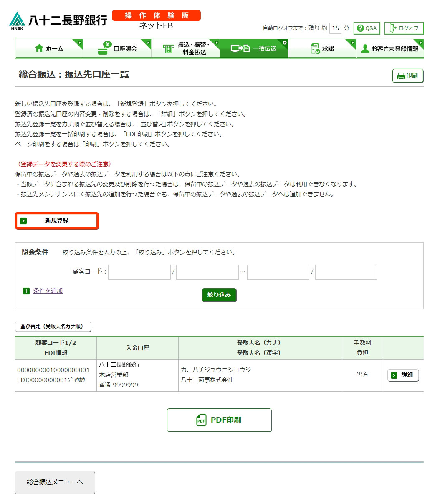Screen dimensions: 440x504
Task: Click the PDF印刷 button
Action: 219,420
